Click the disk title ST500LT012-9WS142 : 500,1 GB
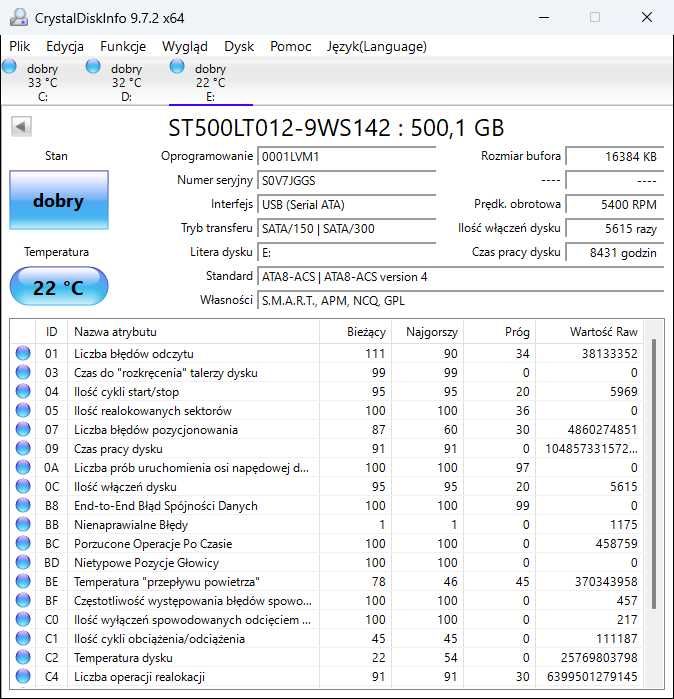 pyautogui.click(x=336, y=127)
